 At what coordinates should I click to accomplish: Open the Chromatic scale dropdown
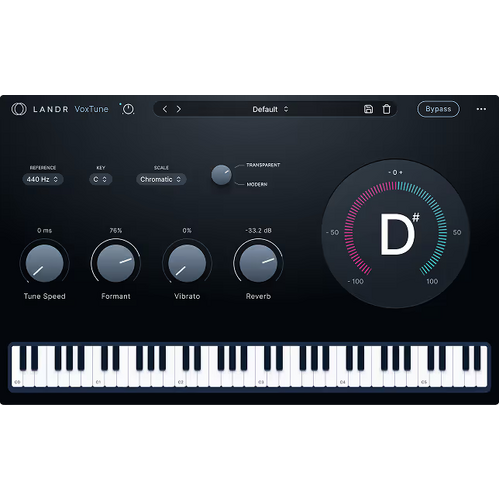[x=161, y=179]
